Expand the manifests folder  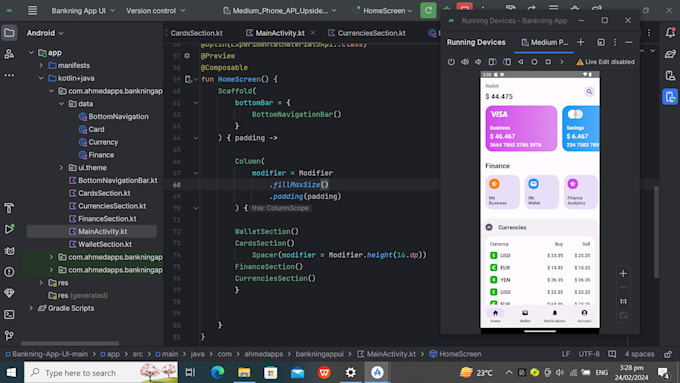[41, 65]
